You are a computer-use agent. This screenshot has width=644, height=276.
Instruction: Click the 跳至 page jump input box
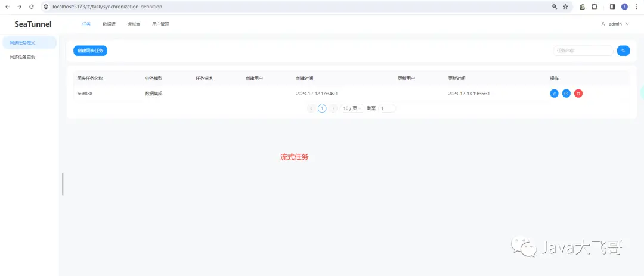pyautogui.click(x=387, y=108)
